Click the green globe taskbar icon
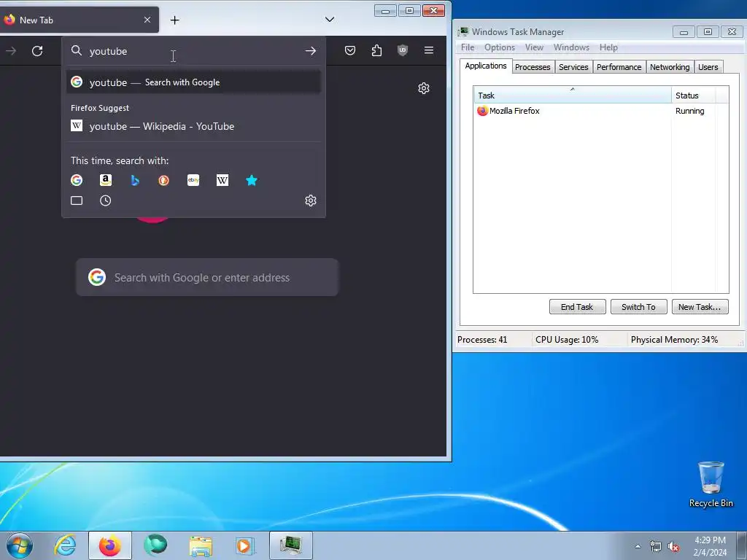Screen dimensions: 747x560 click(156, 545)
